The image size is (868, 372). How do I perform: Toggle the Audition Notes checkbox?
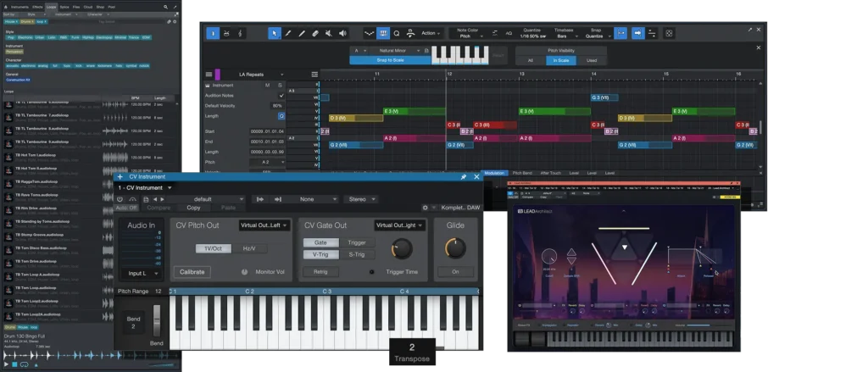click(x=281, y=95)
